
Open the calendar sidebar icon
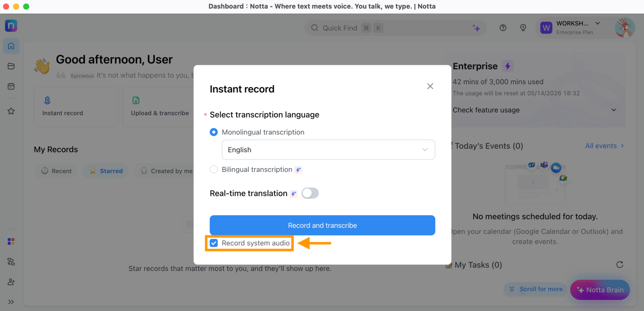click(x=11, y=86)
